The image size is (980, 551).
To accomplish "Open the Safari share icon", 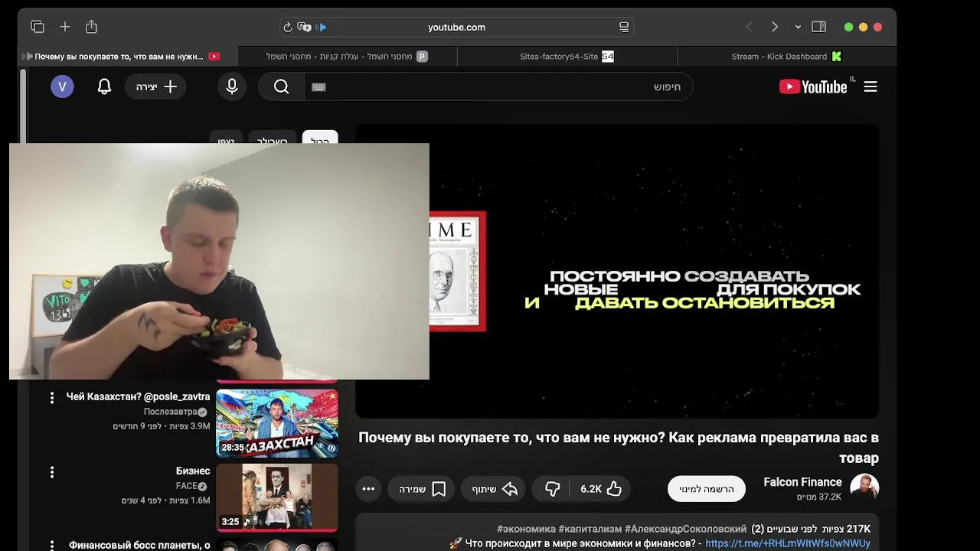I will point(92,27).
